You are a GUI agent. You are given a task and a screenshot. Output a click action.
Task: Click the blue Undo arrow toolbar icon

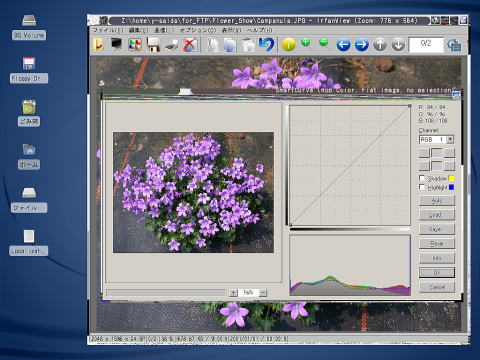coord(266,44)
